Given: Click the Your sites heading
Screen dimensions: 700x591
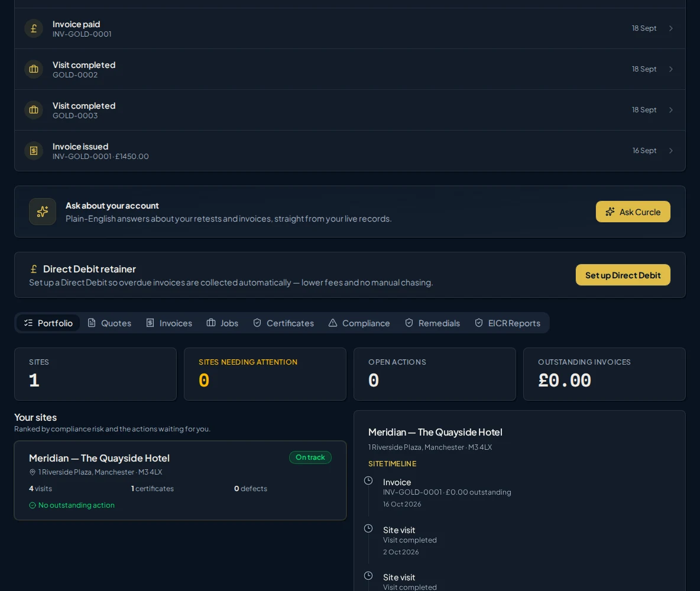Looking at the screenshot, I should tap(35, 418).
